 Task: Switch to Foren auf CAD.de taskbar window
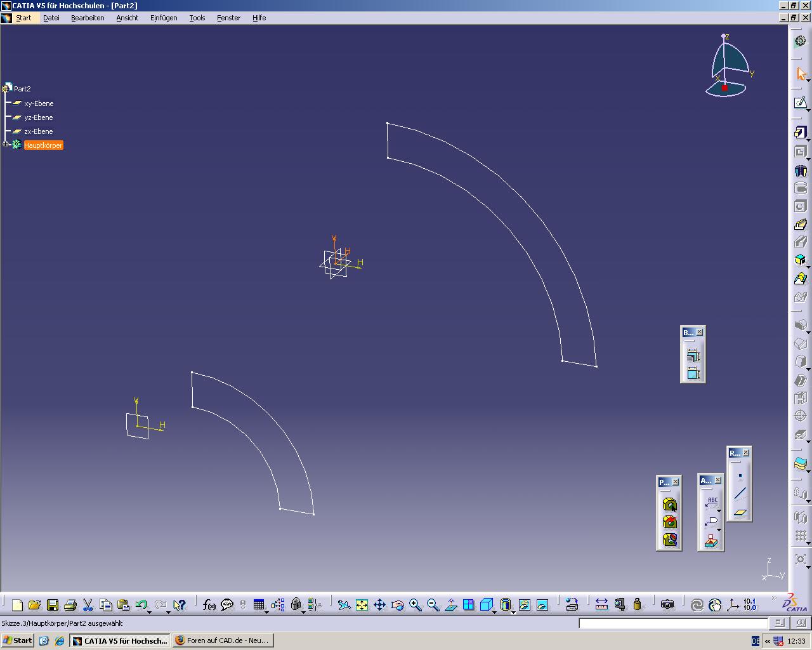pos(223,640)
